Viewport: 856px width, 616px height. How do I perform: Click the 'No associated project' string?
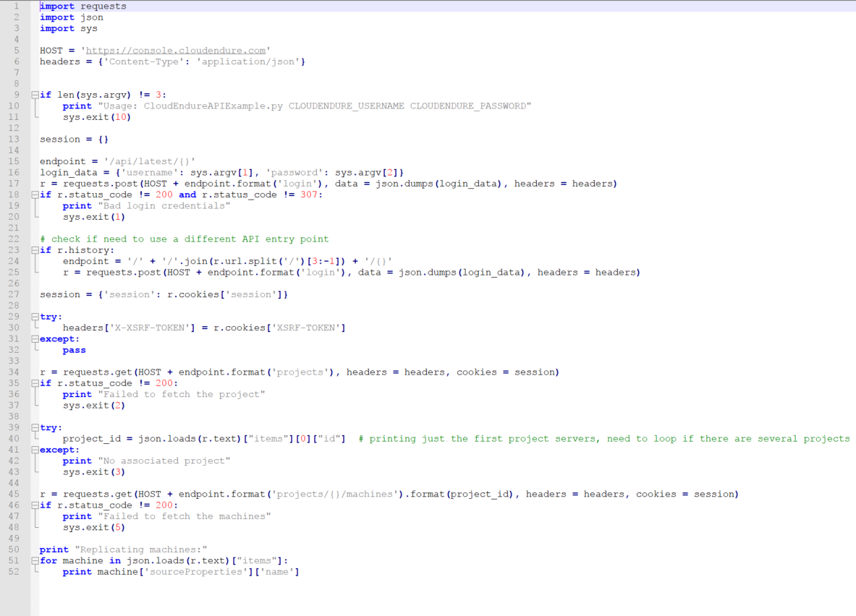[x=164, y=461]
